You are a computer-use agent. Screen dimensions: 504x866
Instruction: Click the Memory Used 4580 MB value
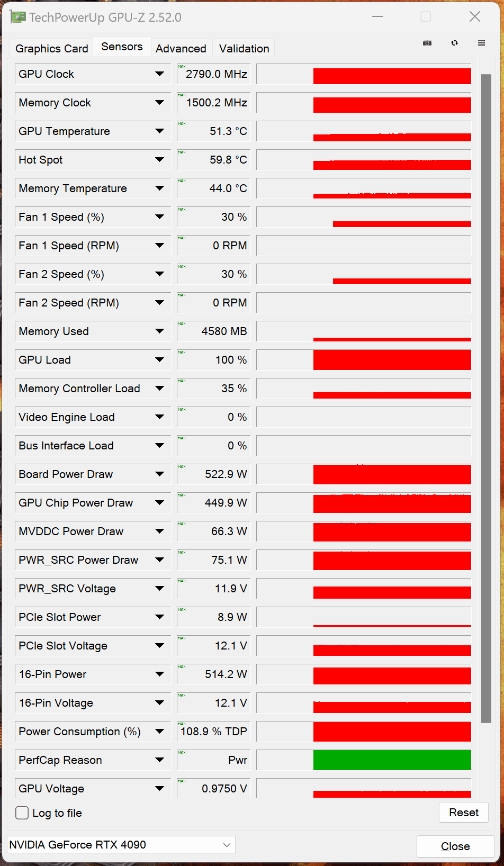tap(213, 331)
